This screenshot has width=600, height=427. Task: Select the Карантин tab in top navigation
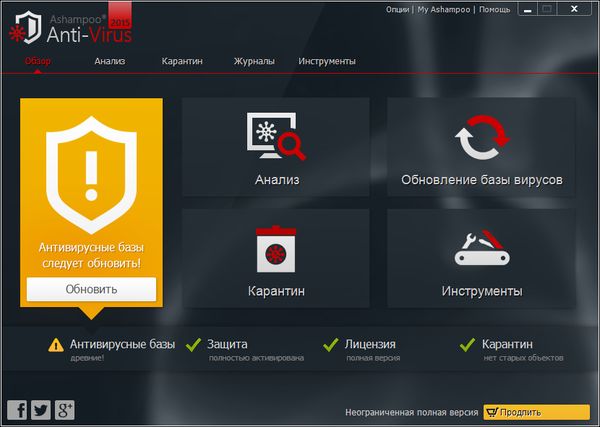point(182,61)
